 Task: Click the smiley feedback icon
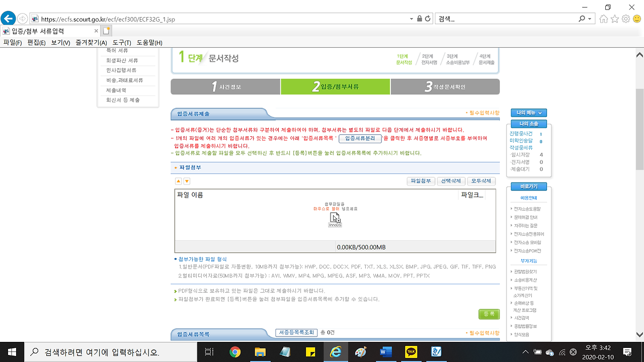point(637,19)
